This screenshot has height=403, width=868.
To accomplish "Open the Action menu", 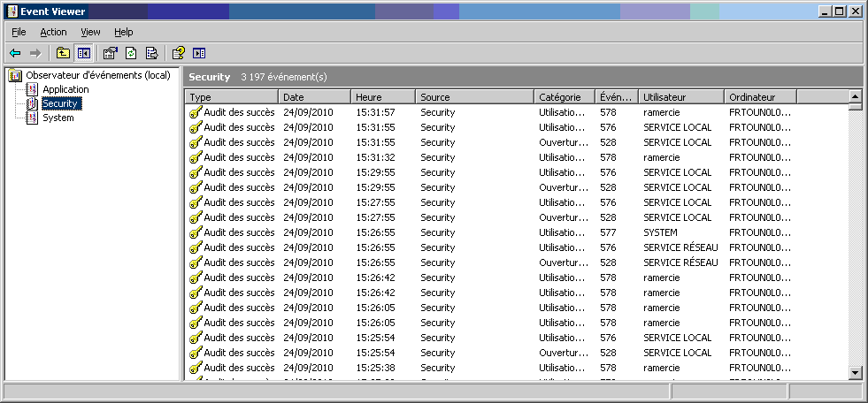I will click(x=53, y=32).
